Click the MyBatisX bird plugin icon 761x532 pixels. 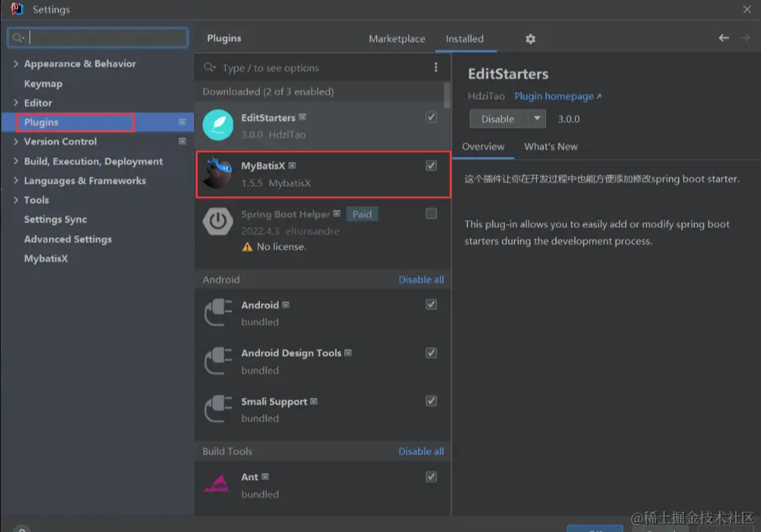[x=218, y=173]
